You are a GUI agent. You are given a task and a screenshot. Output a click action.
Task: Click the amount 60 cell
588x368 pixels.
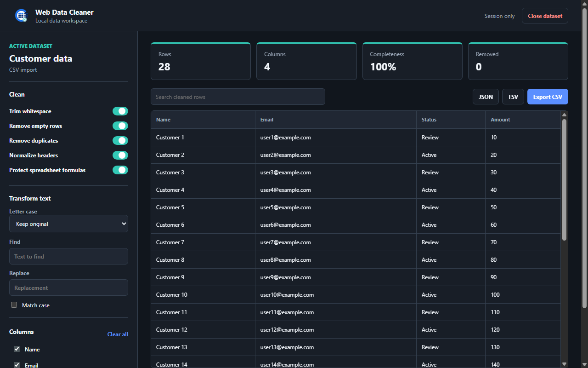point(523,225)
